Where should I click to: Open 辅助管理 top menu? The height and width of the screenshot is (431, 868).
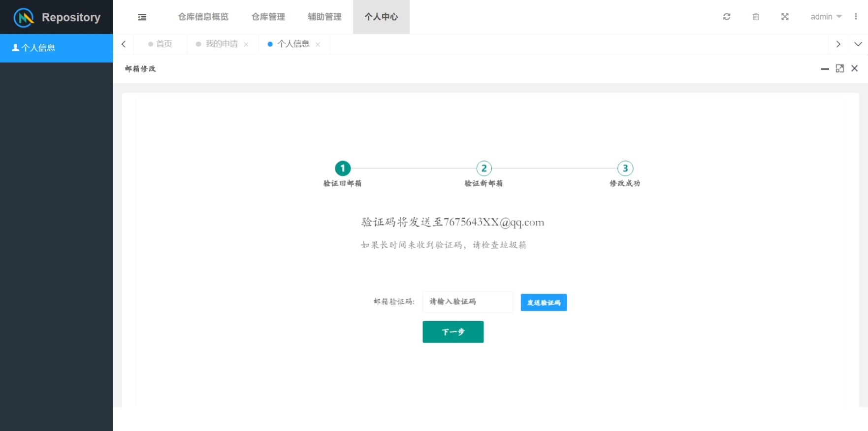coord(324,17)
